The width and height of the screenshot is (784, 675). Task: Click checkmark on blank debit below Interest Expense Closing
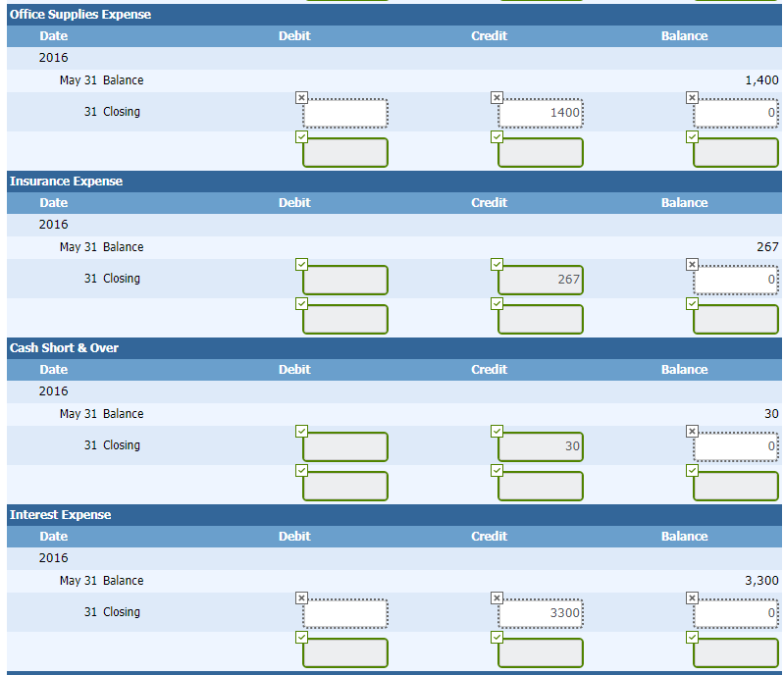tap(301, 637)
